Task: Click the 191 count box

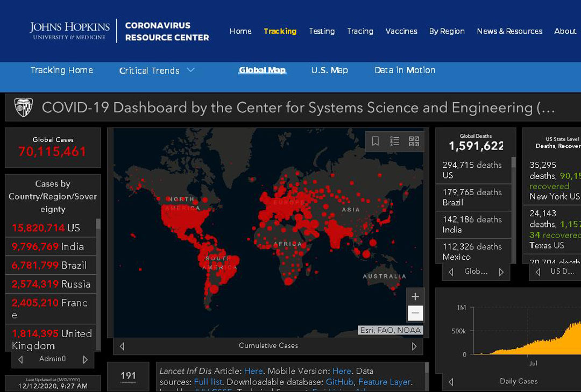Action: (x=128, y=376)
